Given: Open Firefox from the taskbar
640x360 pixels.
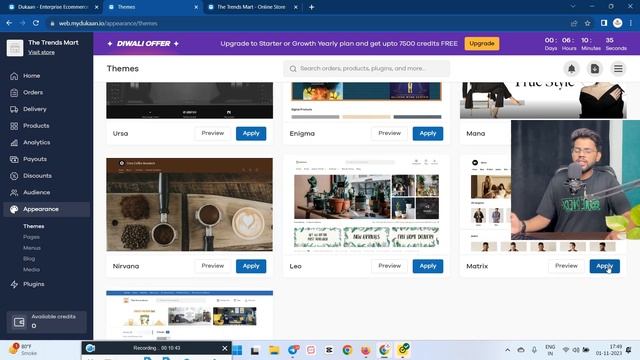Looking at the screenshot, I should coord(365,350).
